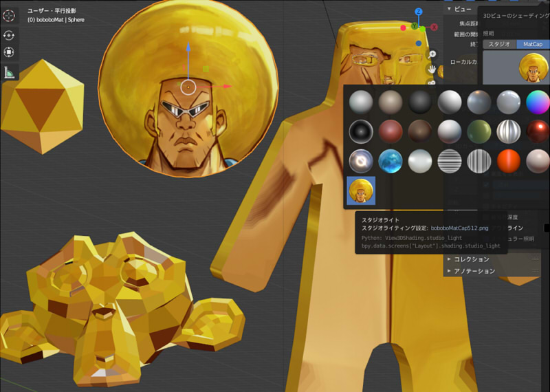Grab the Collection panel drag grip
This screenshot has width=550, height=392.
535,259
